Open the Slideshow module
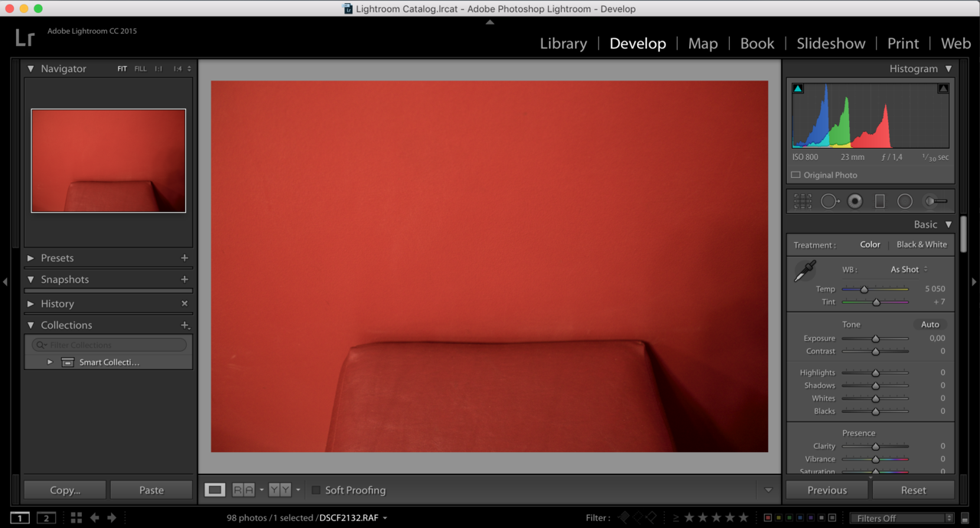 (830, 44)
